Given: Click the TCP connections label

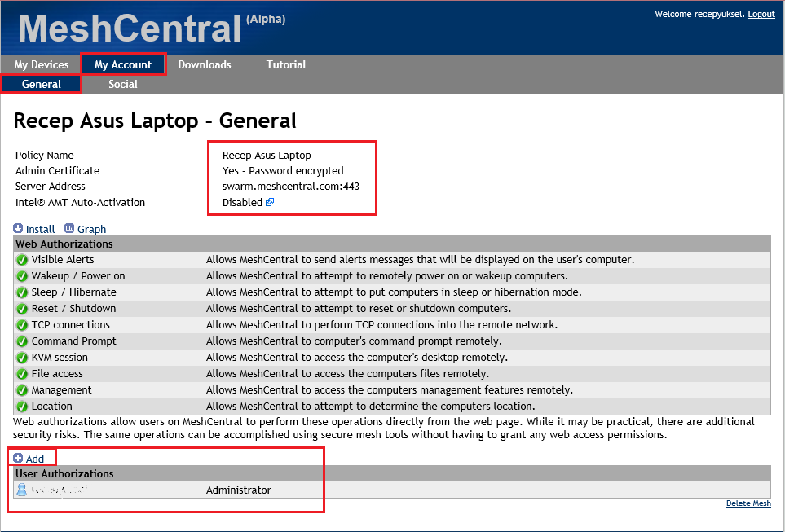Looking at the screenshot, I should pyautogui.click(x=71, y=324).
